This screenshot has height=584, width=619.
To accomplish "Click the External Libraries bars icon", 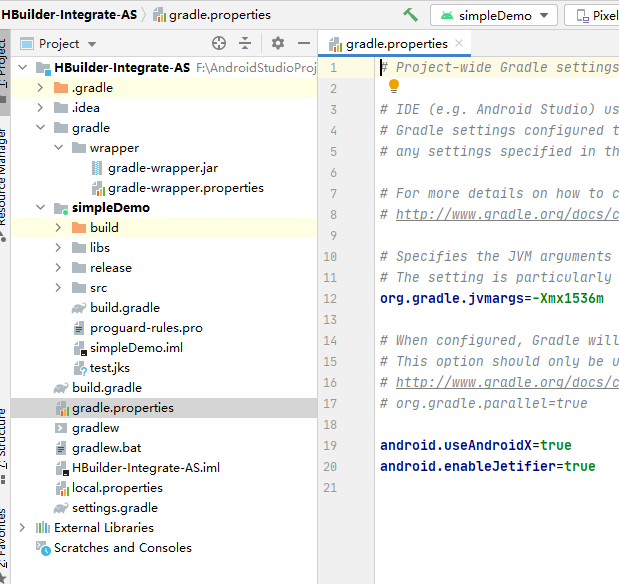I will point(43,528).
